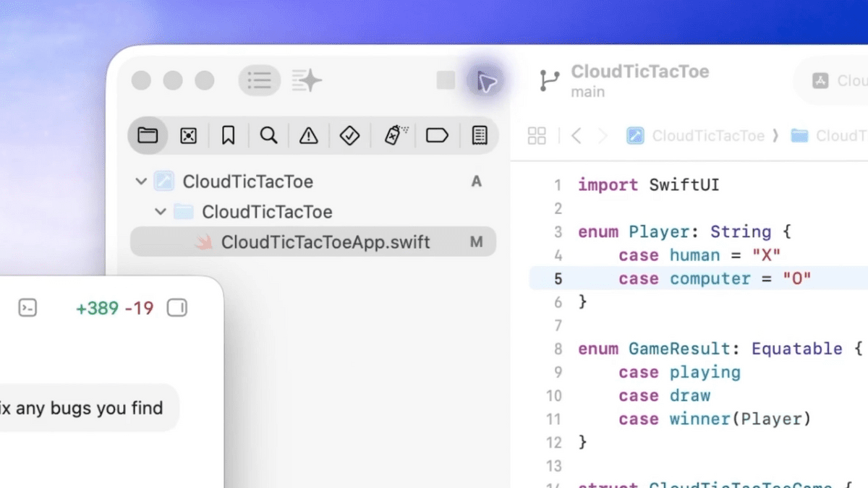Toggle the side panel next to +389 -19

pos(176,309)
